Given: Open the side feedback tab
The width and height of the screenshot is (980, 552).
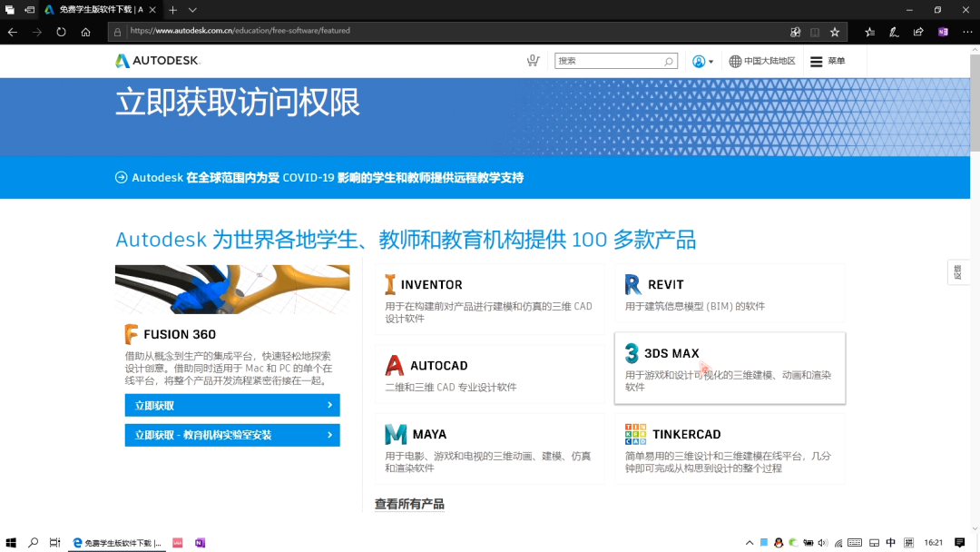Looking at the screenshot, I should point(957,272).
